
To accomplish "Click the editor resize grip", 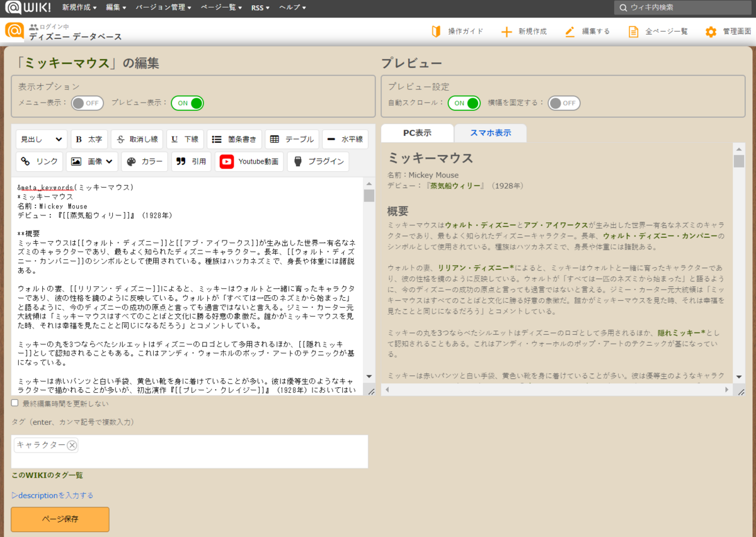I will 371,392.
